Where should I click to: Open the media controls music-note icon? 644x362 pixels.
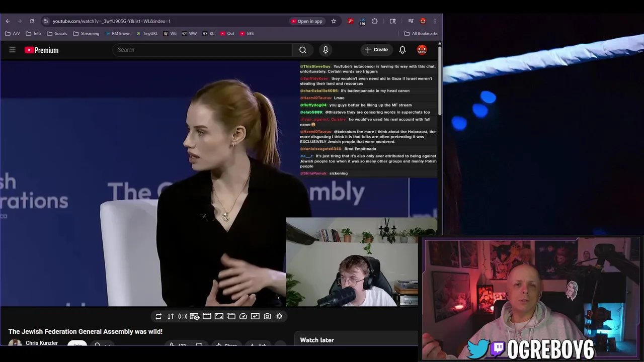[411, 21]
